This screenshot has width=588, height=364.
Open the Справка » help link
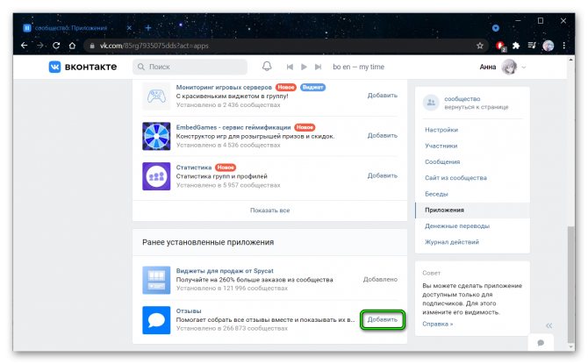coord(438,324)
